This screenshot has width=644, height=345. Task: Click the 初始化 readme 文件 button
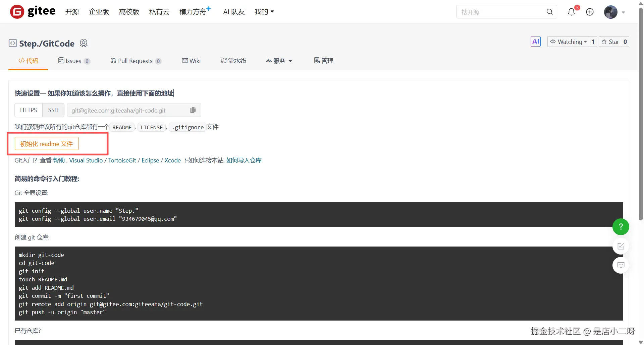pos(47,144)
